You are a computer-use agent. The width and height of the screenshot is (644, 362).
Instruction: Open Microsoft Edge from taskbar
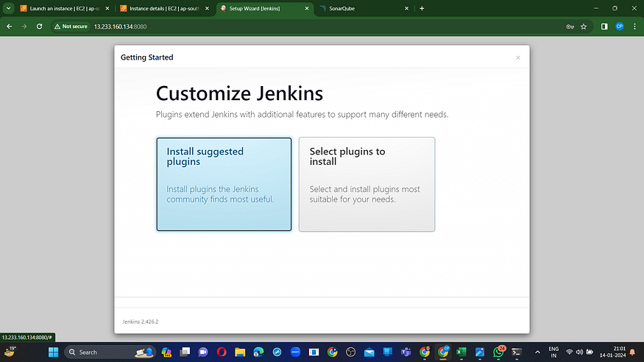pyautogui.click(x=258, y=352)
